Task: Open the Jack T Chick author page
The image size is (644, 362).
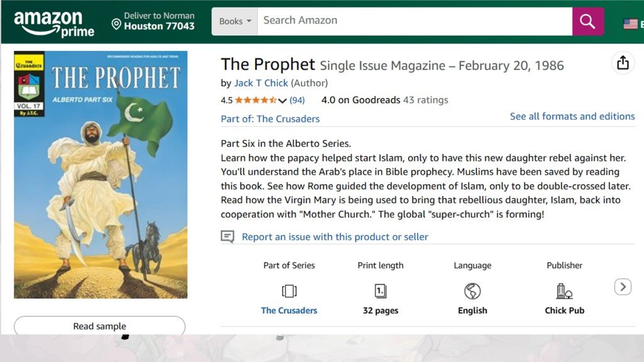Action: [x=262, y=82]
